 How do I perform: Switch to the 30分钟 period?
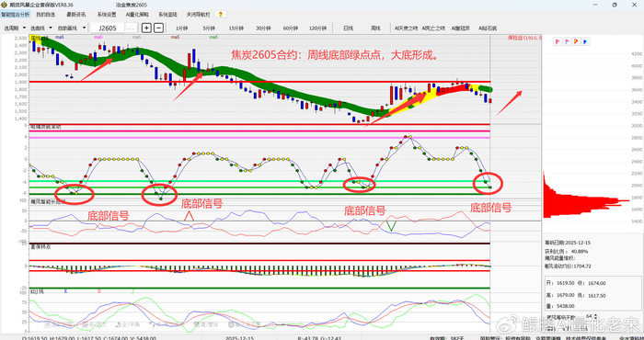263,28
